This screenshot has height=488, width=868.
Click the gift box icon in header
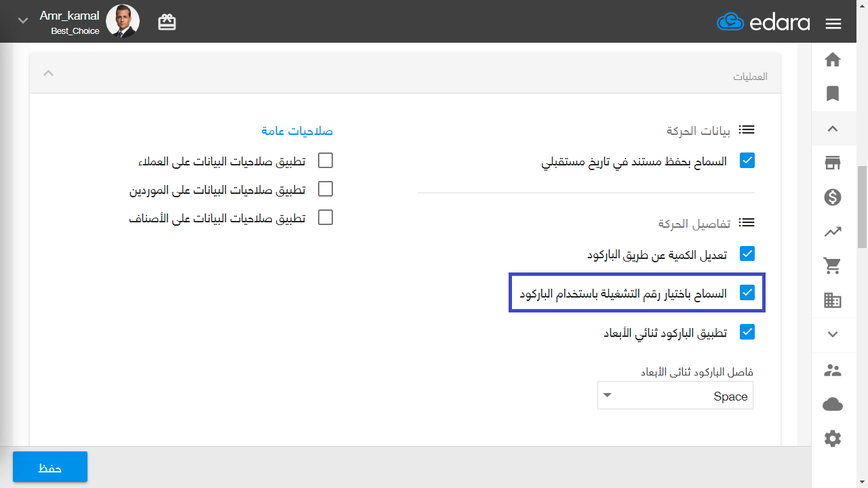[x=167, y=22]
